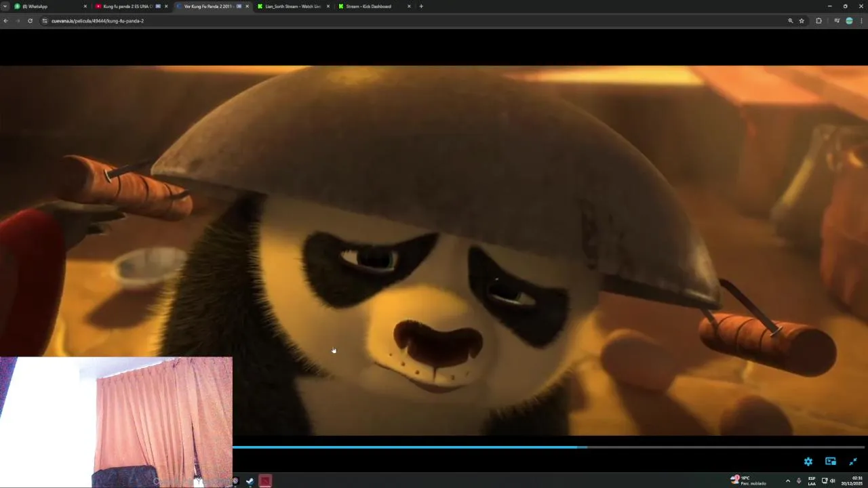Open media controls in browser toolbar
Viewport: 868px width, 488px height.
837,21
